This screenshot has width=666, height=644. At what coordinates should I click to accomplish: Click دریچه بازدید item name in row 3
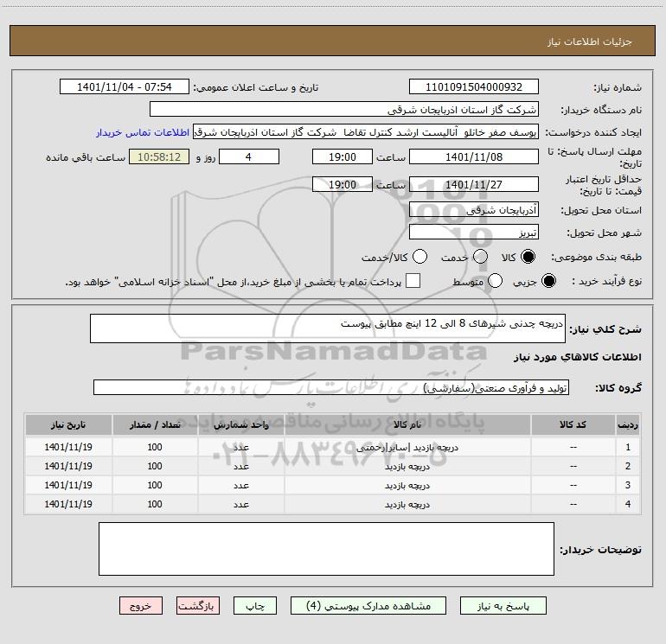[x=407, y=486]
